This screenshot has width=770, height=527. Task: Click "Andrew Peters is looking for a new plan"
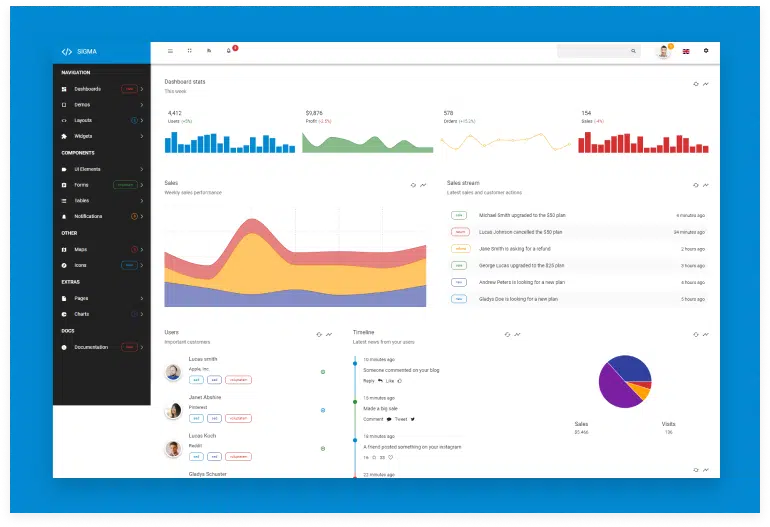tap(522, 282)
